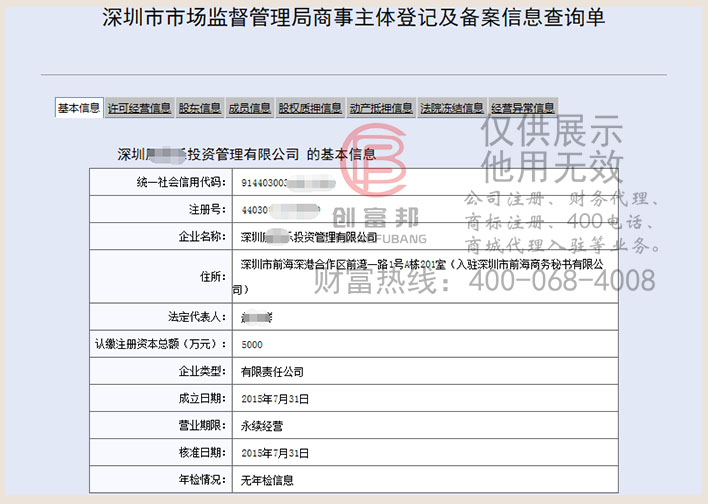
Task: Click the credit code value starting 91440300
Action: (288, 183)
